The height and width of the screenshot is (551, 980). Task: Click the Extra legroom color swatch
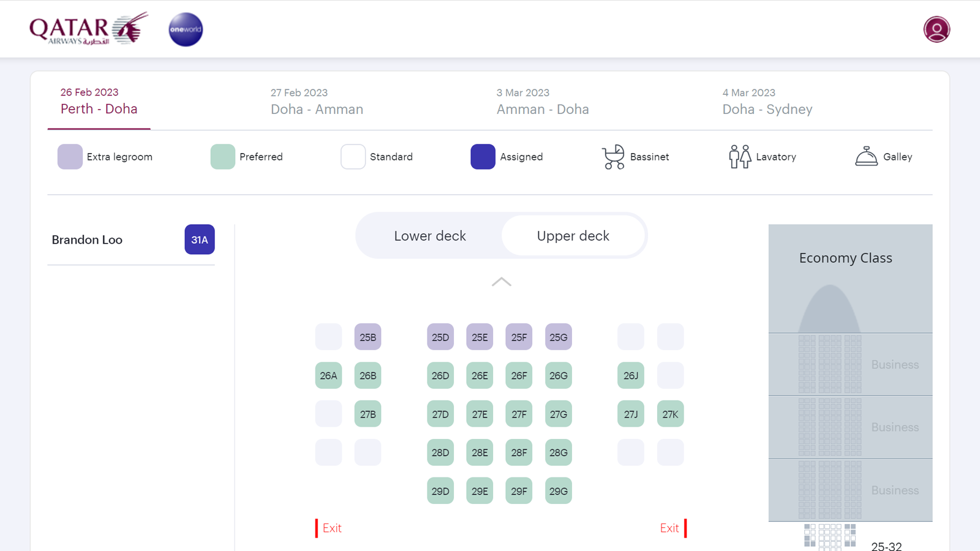[x=70, y=157]
